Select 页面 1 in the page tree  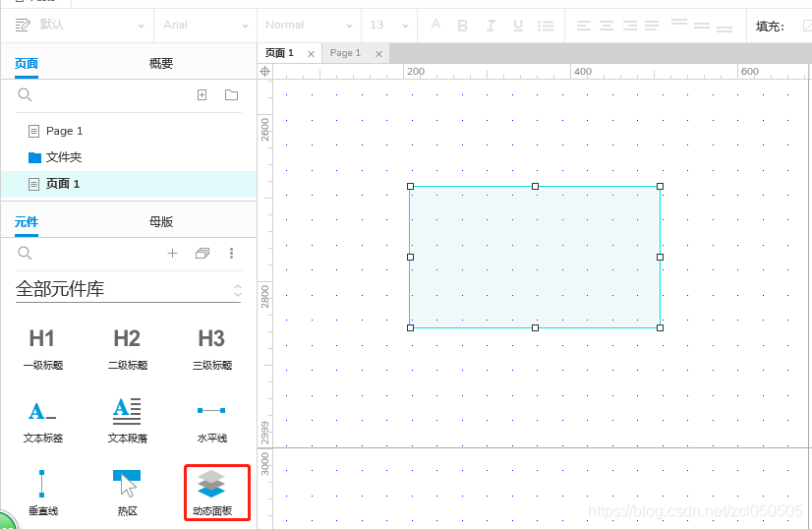point(63,184)
